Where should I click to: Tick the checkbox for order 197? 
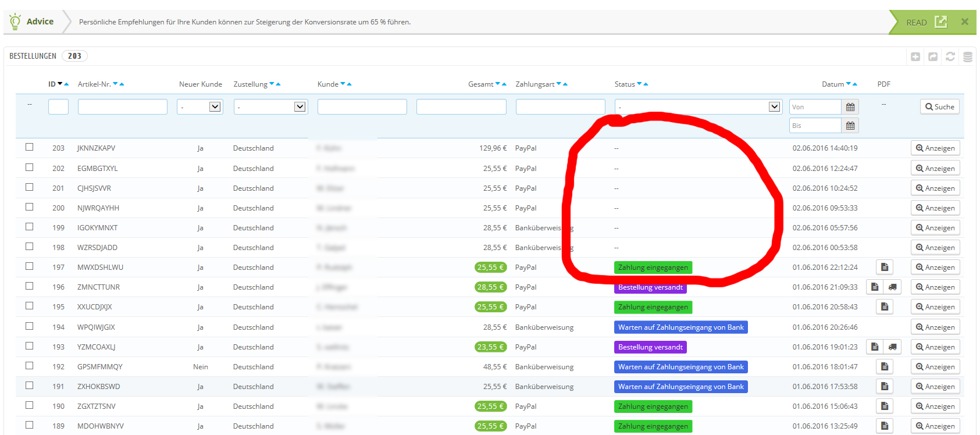(30, 266)
